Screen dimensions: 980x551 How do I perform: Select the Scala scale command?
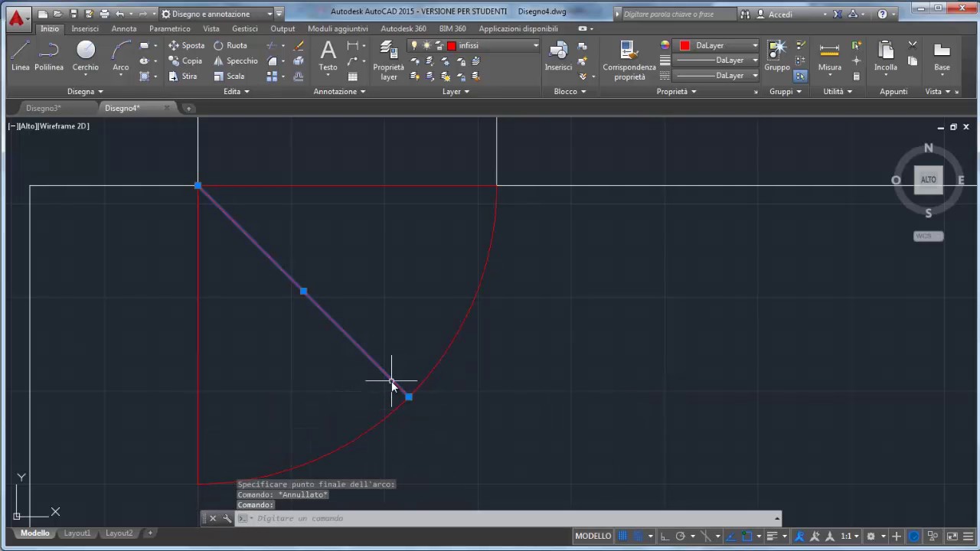point(229,76)
